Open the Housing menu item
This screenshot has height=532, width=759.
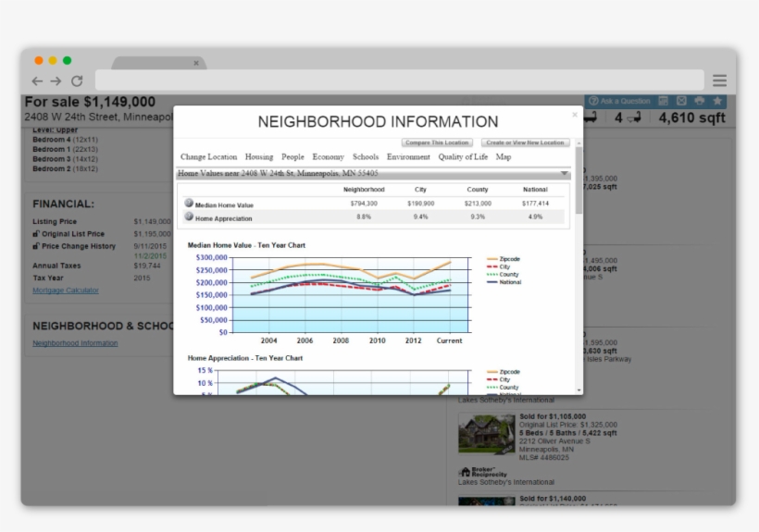tap(258, 157)
